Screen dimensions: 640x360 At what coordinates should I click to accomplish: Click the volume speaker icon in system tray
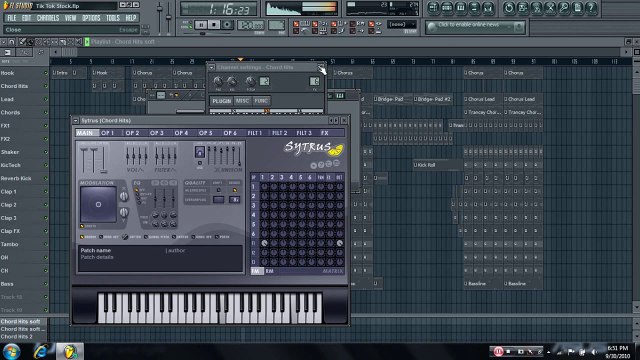(x=595, y=352)
